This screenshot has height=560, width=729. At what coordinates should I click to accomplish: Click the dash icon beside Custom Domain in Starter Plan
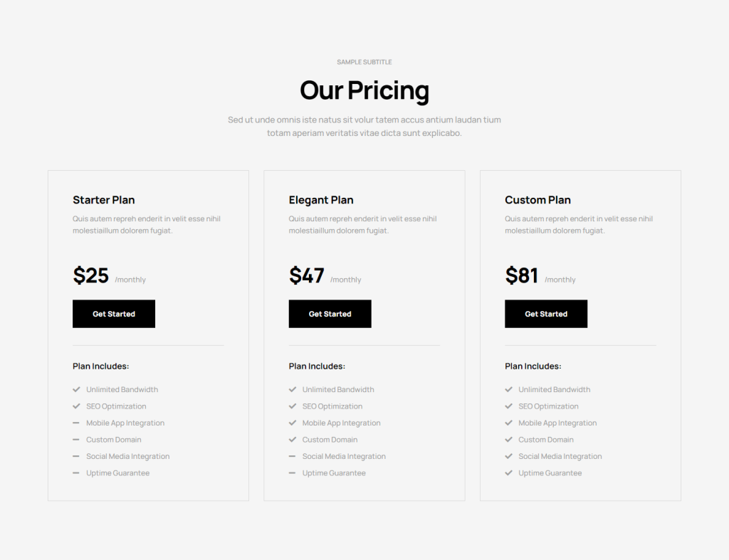point(75,439)
